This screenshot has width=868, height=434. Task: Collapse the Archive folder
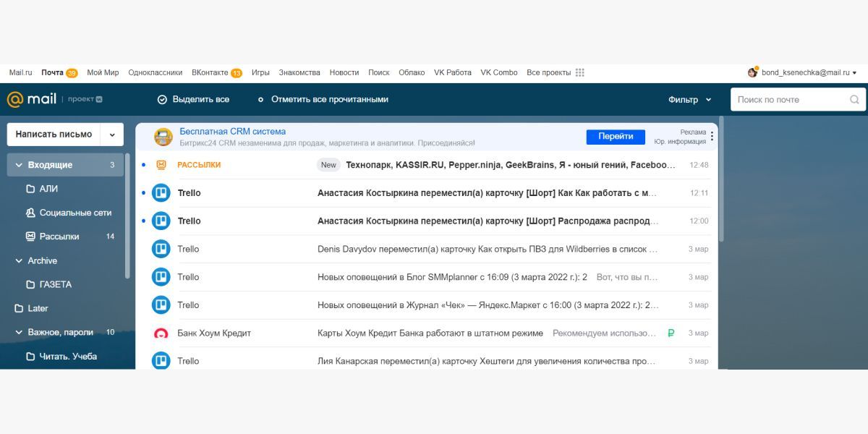pos(19,260)
